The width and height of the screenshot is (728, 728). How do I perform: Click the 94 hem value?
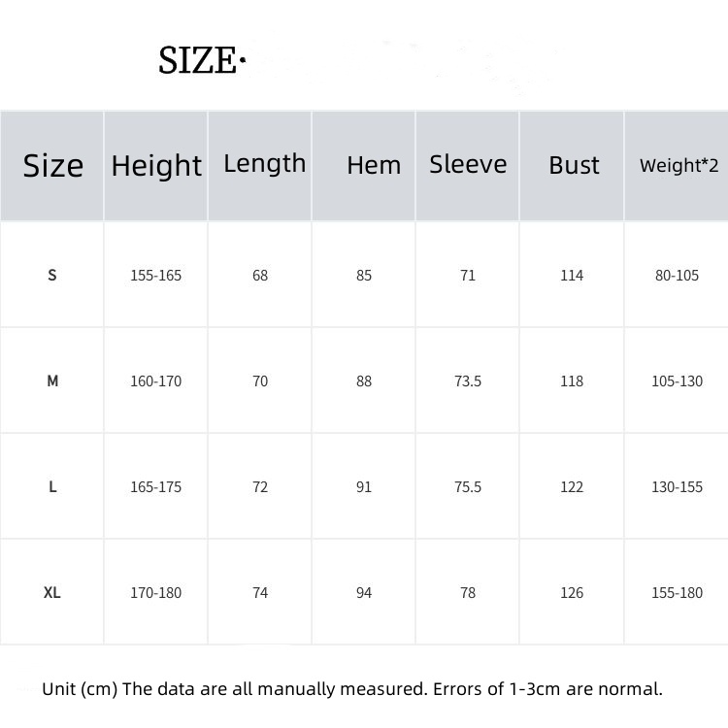coord(364,593)
